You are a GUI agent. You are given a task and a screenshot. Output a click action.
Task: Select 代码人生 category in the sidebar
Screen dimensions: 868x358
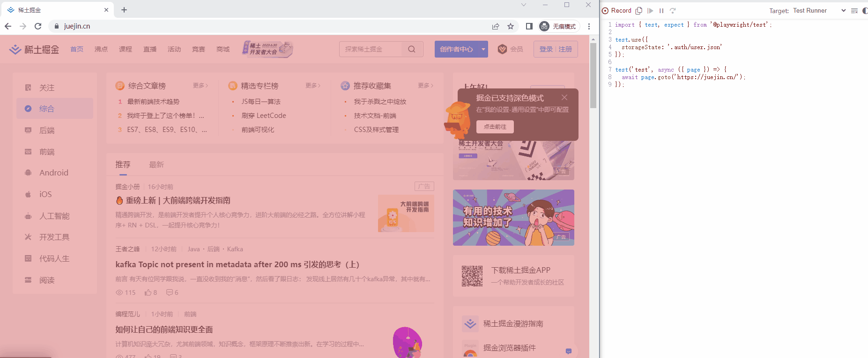[x=55, y=259]
